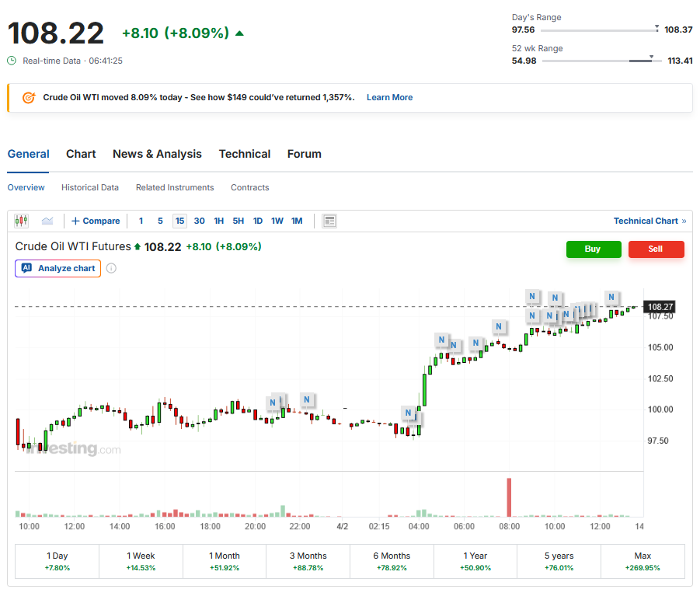Open the Chart tab

(81, 154)
